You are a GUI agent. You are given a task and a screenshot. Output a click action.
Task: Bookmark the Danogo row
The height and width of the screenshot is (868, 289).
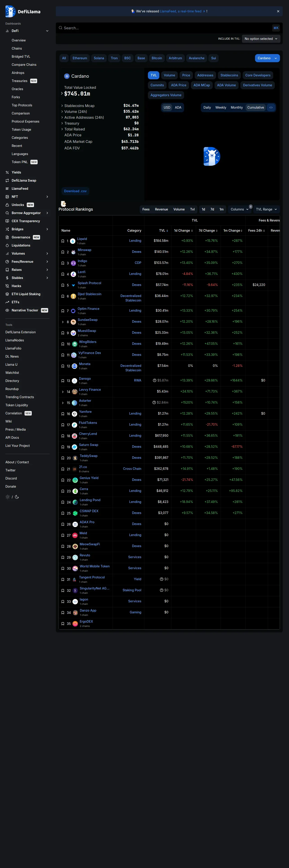point(63,381)
